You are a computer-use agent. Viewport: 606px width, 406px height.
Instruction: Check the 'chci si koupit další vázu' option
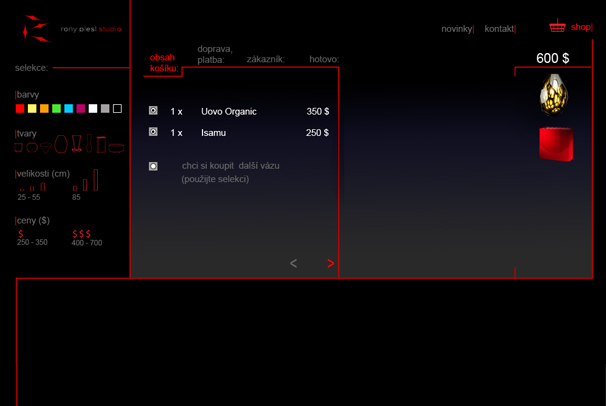pos(153,166)
